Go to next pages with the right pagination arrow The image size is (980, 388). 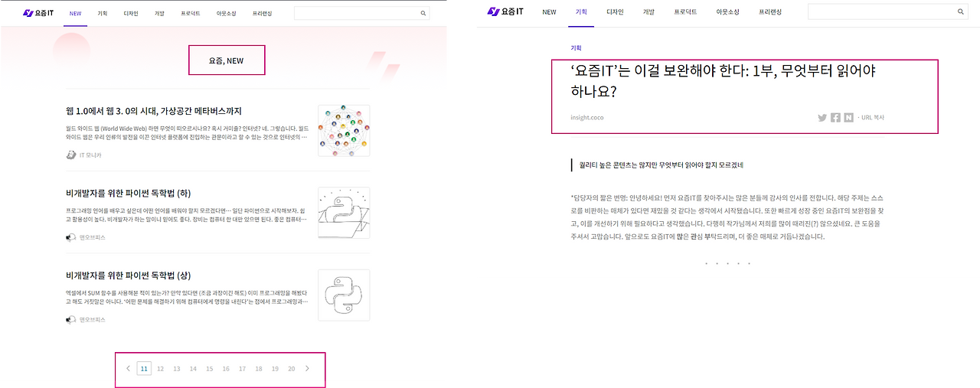point(308,369)
